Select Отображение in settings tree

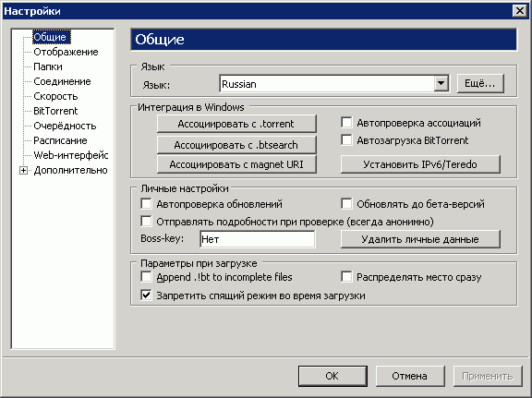[x=66, y=52]
